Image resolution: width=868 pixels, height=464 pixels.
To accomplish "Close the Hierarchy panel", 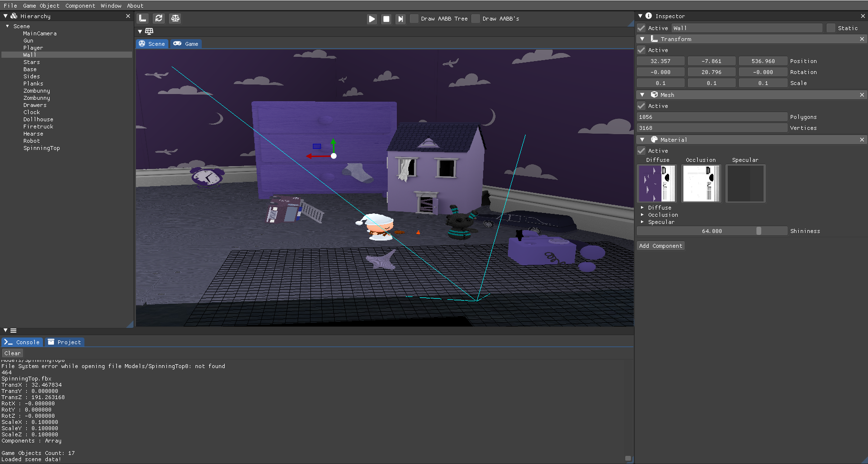I will [128, 16].
